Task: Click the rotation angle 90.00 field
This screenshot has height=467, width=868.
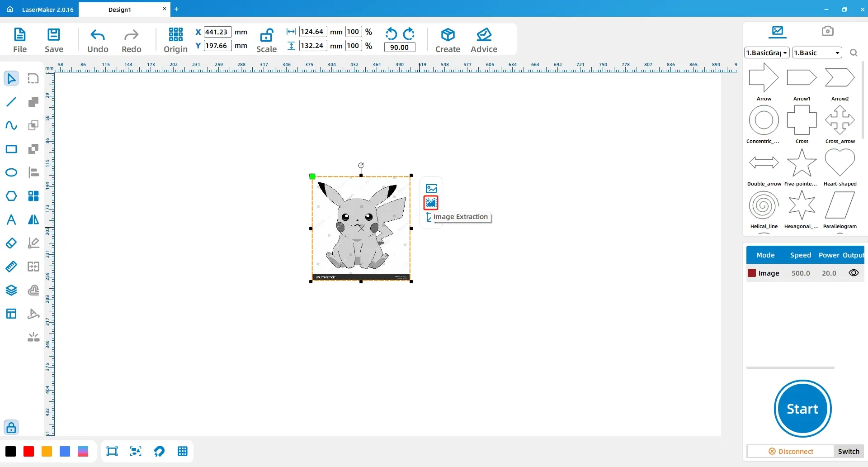Action: [400, 47]
